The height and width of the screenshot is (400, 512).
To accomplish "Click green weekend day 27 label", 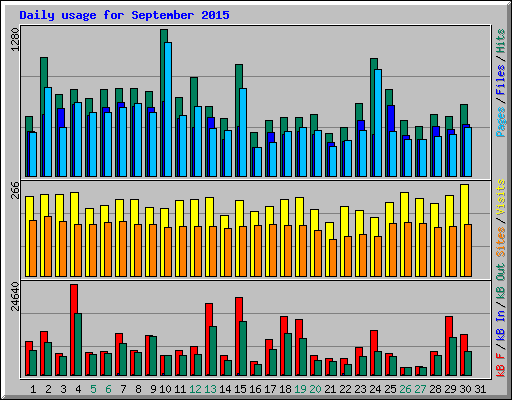I will tap(420, 389).
